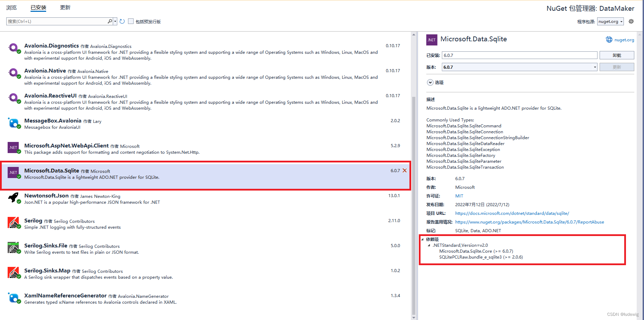Select the MessageBox.Avalonia package title

[x=53, y=121]
